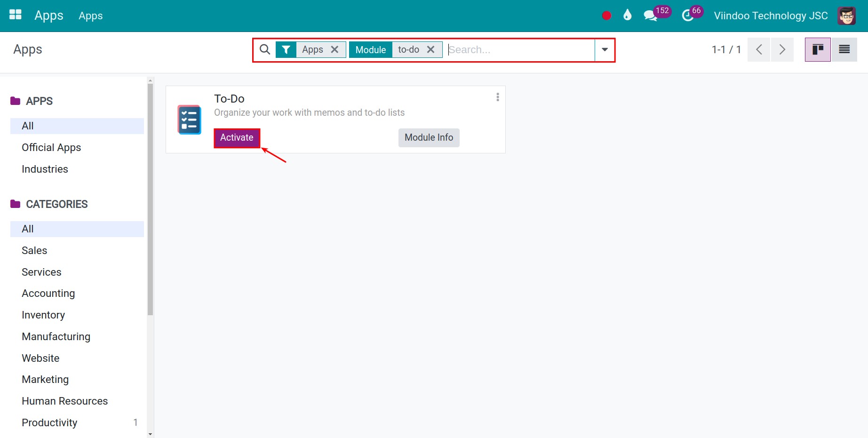Filter by Human Resources category

pyautogui.click(x=77, y=401)
